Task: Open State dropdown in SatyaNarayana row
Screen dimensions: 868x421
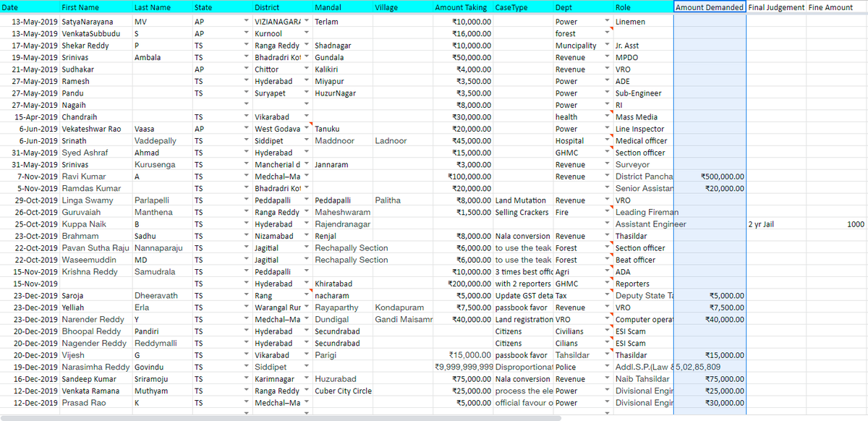Action: pyautogui.click(x=247, y=22)
